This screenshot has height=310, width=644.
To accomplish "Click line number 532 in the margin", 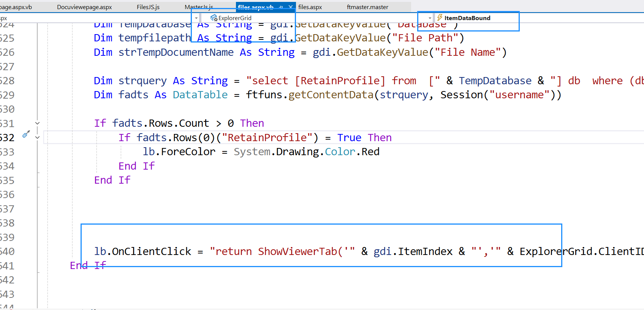I will pos(7,138).
